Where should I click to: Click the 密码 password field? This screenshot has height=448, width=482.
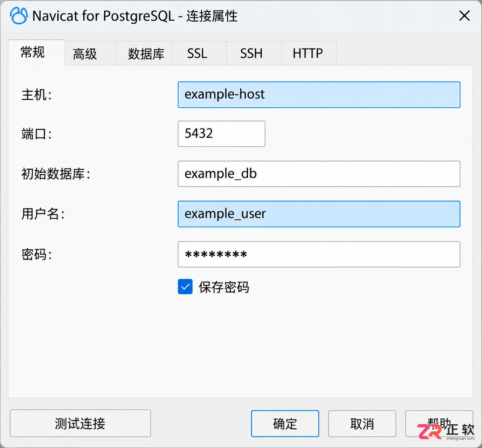pos(319,254)
